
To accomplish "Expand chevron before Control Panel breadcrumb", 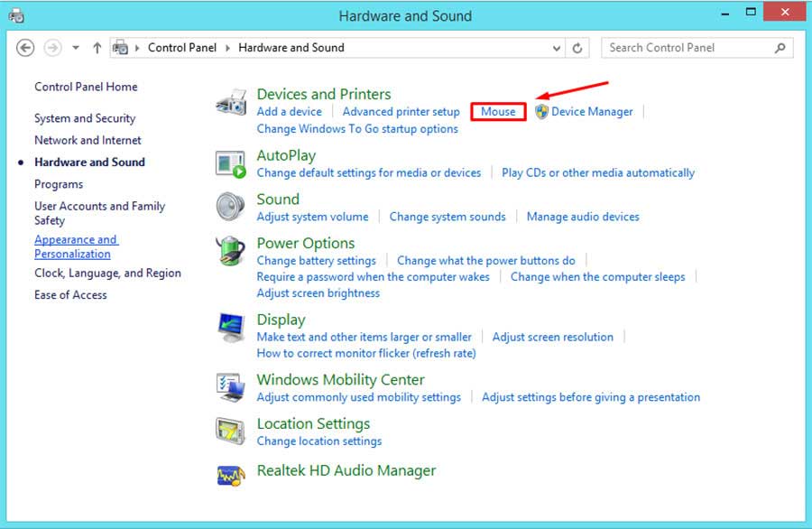I will [137, 48].
